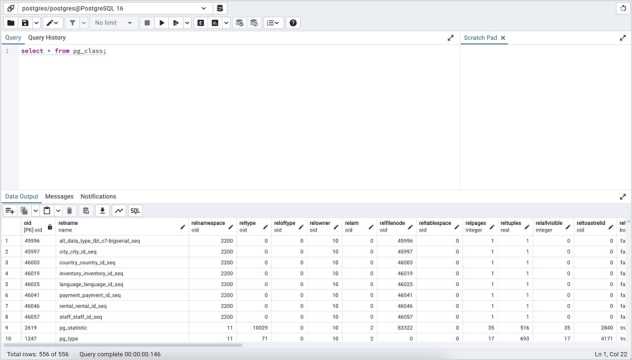Open the Notifications tab
The image size is (632, 360).
tap(98, 196)
